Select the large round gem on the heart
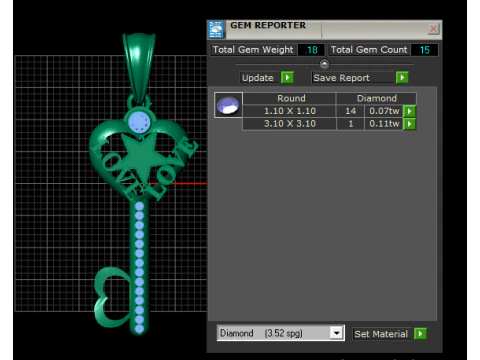This screenshot has width=480, height=360. pyautogui.click(x=139, y=122)
